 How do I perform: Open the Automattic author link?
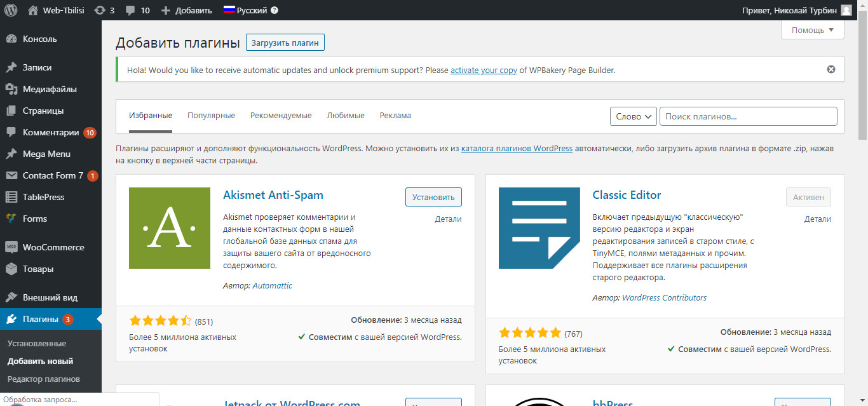tap(273, 286)
